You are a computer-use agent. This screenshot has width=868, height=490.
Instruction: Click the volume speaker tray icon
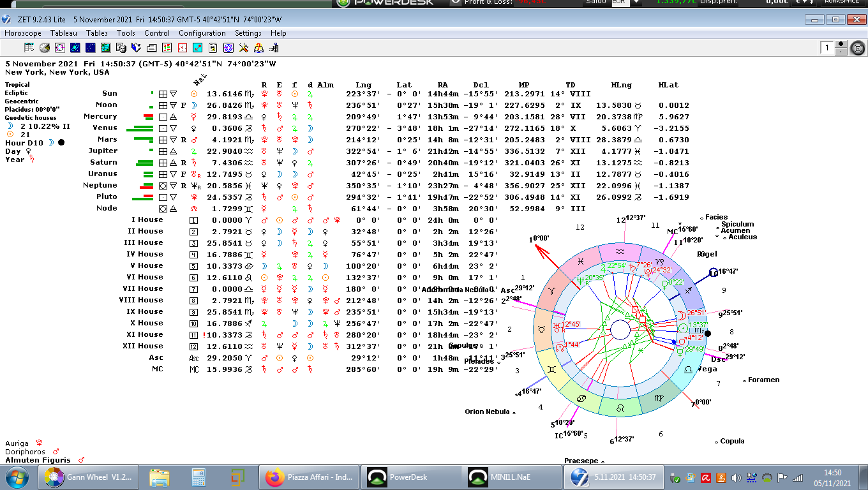click(735, 478)
